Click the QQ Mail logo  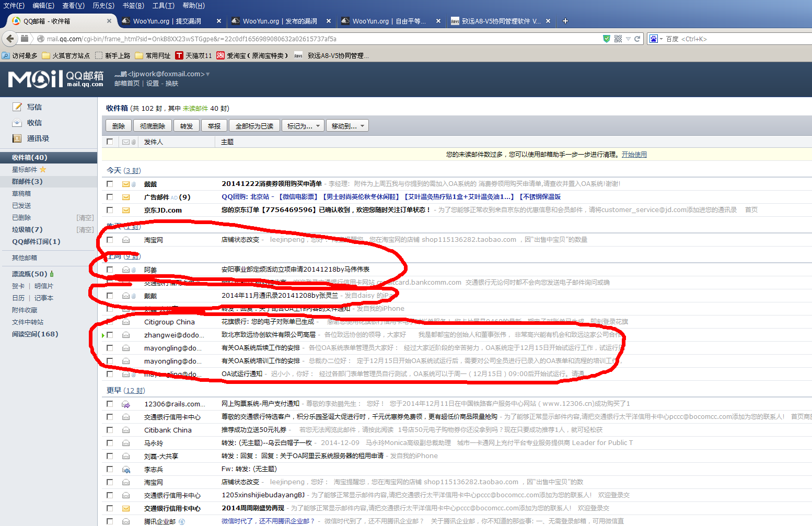tap(56, 79)
